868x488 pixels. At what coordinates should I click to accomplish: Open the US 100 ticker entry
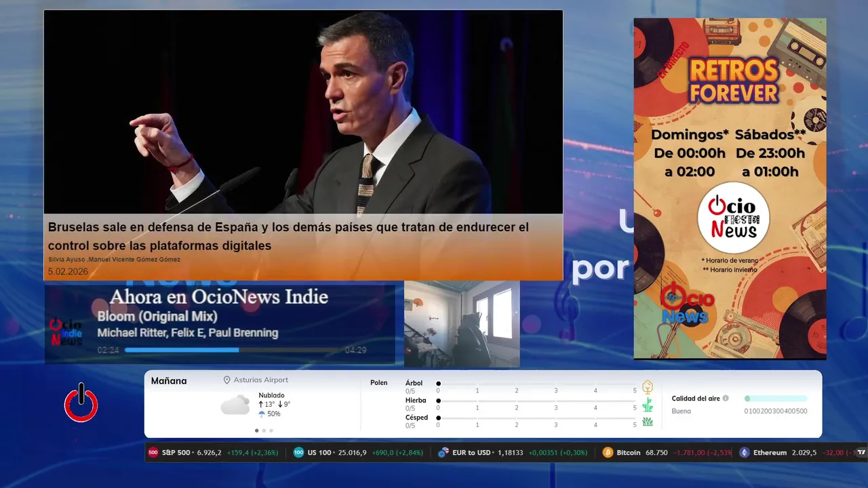[358, 452]
